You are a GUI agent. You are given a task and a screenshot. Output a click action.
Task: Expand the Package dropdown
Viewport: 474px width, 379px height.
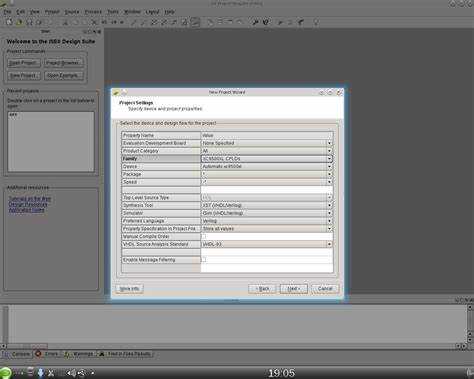[x=329, y=174]
